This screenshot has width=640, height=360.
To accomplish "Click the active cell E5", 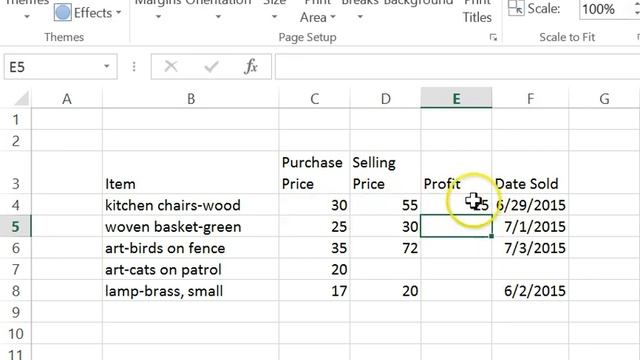I will tap(456, 227).
